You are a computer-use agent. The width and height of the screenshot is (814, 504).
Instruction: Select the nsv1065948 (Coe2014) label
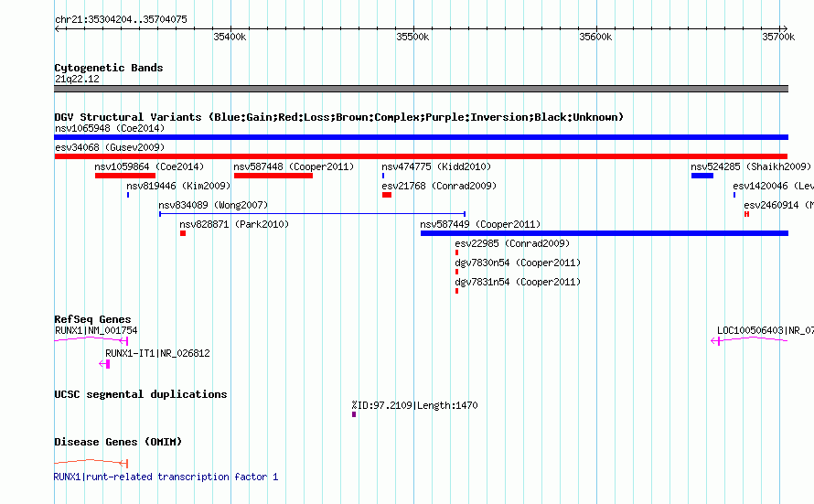coord(110,128)
